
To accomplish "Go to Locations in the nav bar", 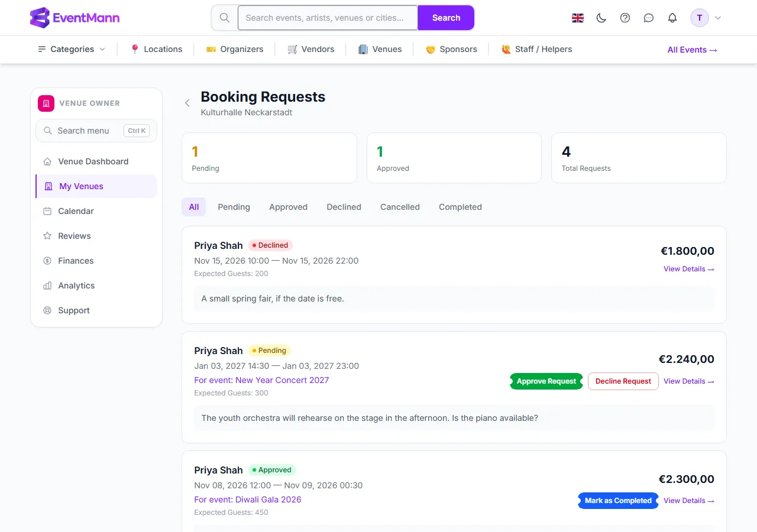I will pos(156,49).
